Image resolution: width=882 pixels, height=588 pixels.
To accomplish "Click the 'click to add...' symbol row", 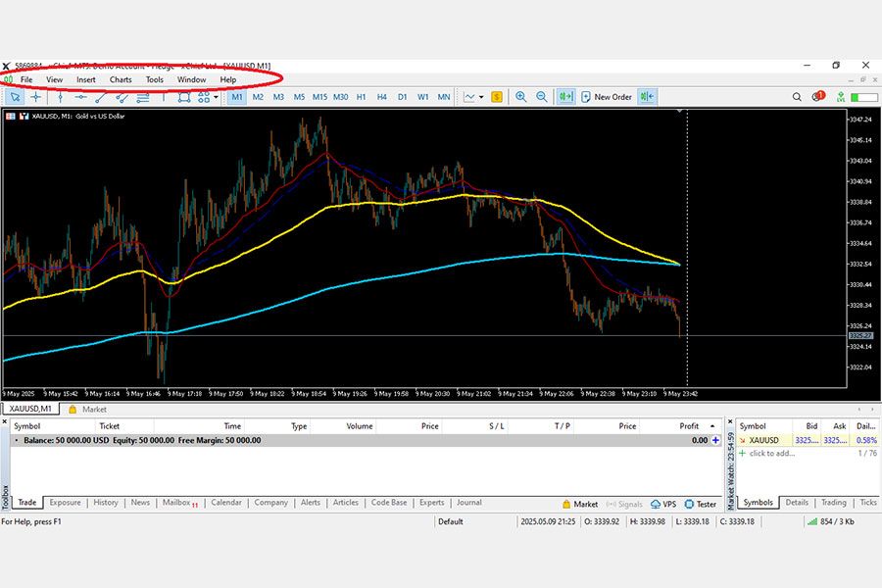I will point(808,453).
